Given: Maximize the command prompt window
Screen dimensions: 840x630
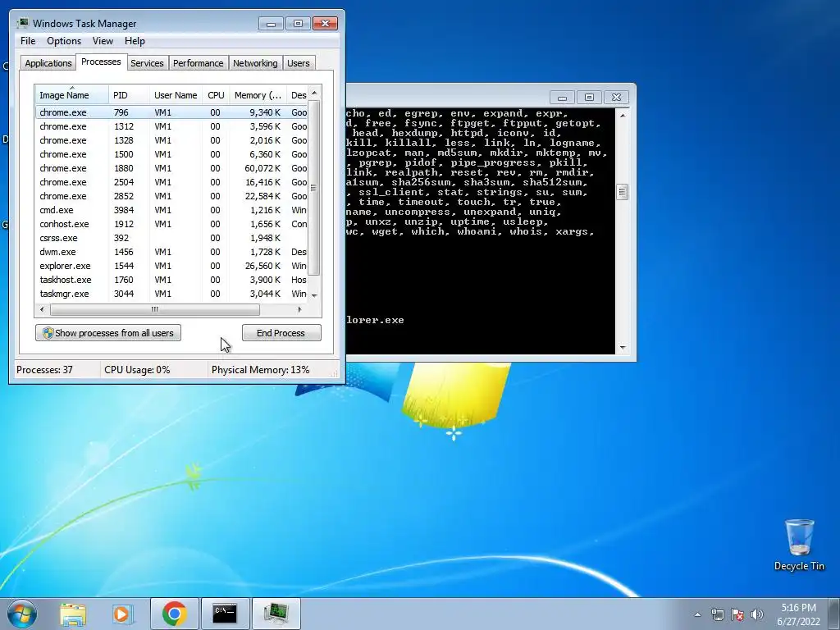Looking at the screenshot, I should click(x=589, y=98).
